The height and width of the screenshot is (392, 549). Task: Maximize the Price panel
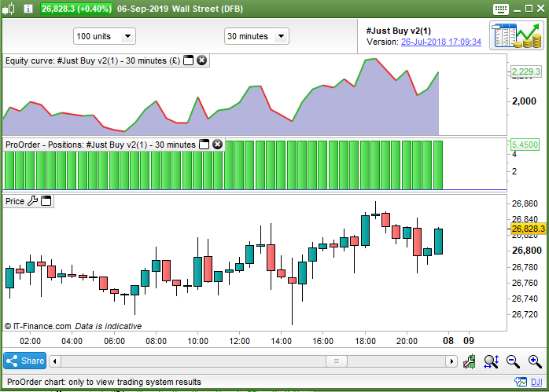click(46, 201)
